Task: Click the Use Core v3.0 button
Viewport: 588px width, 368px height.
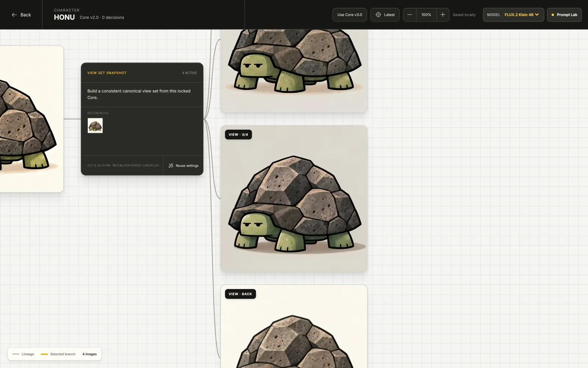Action: coord(349,15)
